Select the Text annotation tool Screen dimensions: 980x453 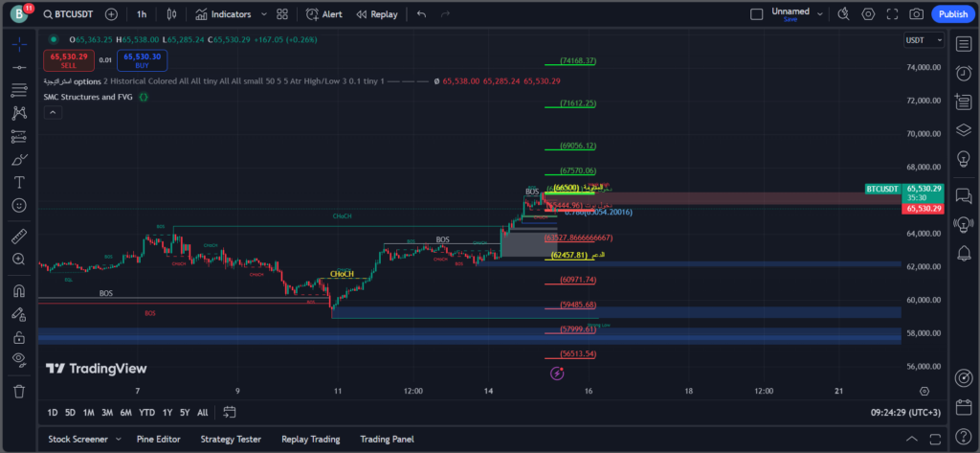19,182
